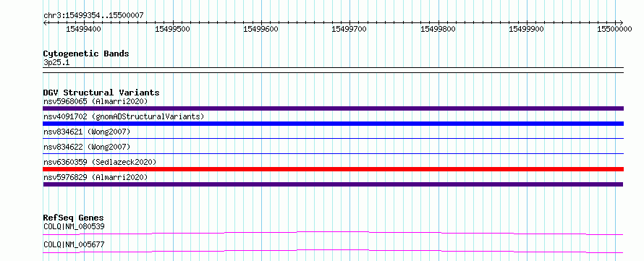
Task: Click ruler tick label 15499600
Action: [x=260, y=29]
